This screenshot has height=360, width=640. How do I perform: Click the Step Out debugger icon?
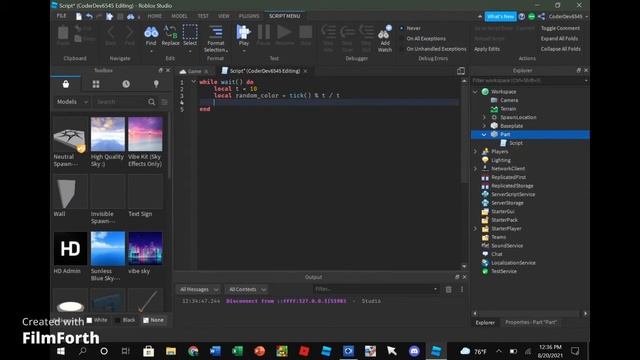point(366,32)
